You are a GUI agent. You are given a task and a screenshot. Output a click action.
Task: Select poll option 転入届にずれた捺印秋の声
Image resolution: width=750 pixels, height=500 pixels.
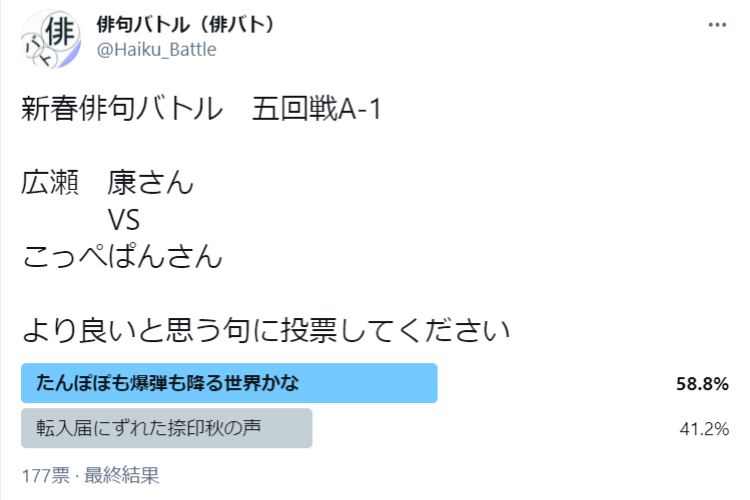[x=148, y=428]
